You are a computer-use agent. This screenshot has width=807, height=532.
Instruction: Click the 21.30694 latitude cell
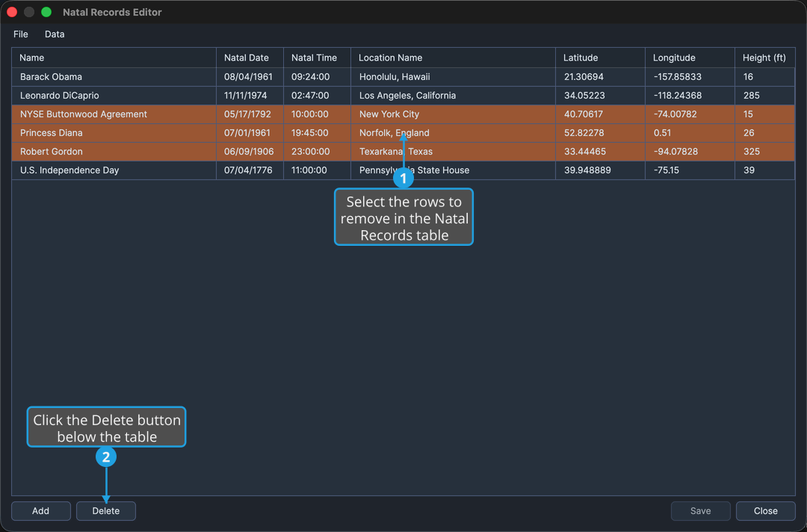click(600, 77)
